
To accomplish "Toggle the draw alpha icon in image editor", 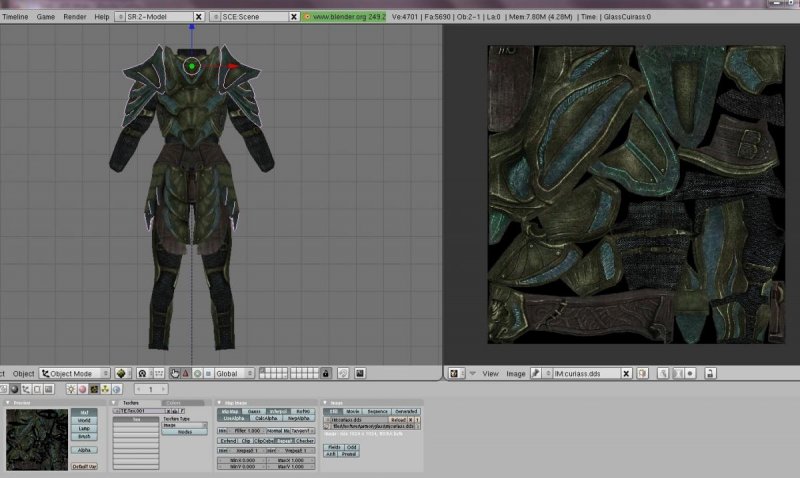I will (x=678, y=373).
